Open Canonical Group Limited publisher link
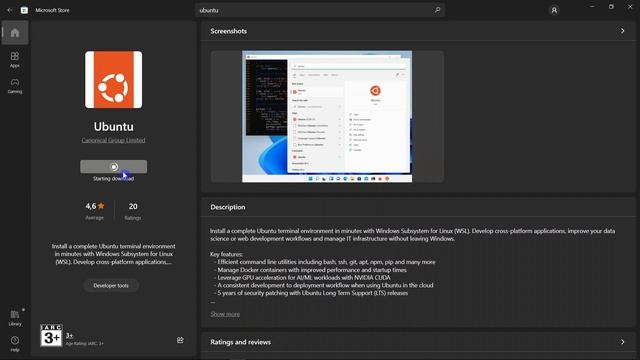 click(x=113, y=140)
